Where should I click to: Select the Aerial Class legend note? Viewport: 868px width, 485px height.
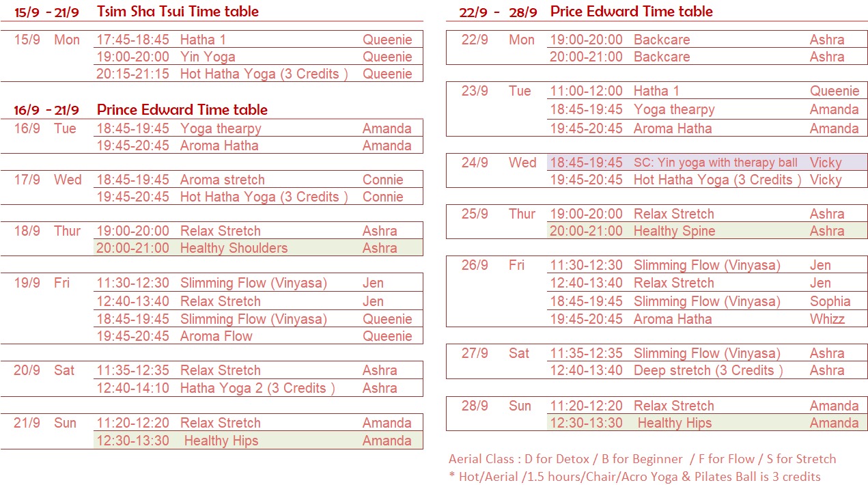pos(642,459)
